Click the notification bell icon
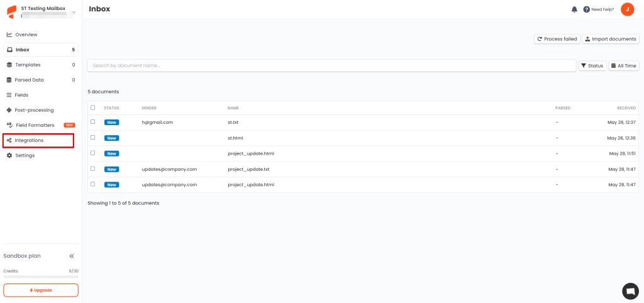 (x=574, y=9)
